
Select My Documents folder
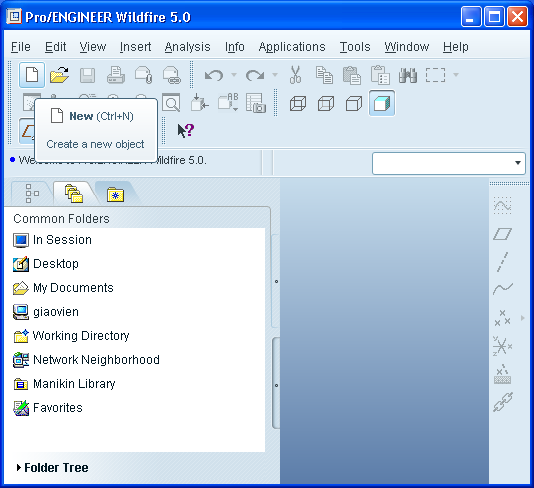click(x=63, y=288)
